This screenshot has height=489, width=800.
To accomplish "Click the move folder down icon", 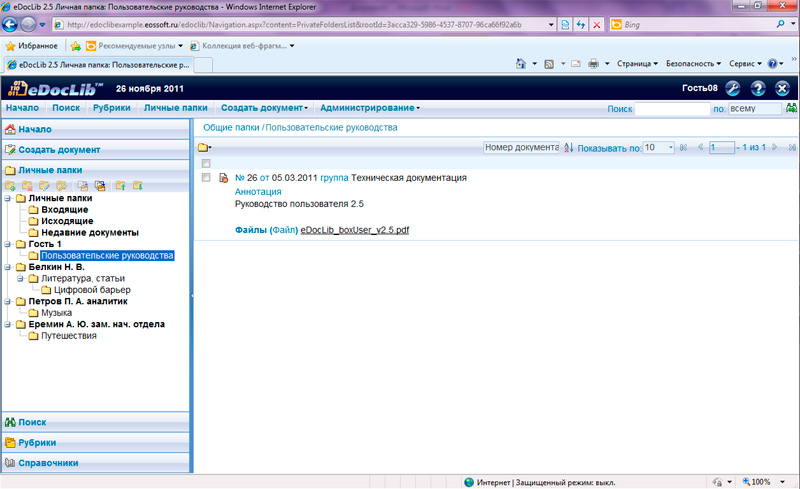I will tap(138, 186).
